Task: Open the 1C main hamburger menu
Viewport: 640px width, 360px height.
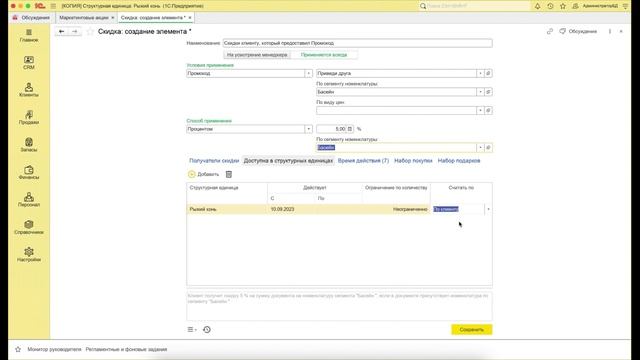Action: pyautogui.click(x=53, y=6)
